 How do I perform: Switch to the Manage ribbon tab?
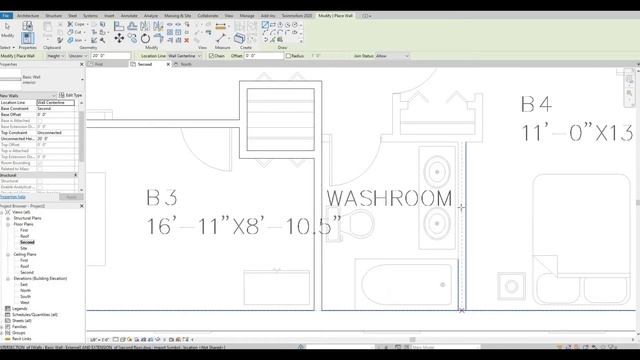247,16
